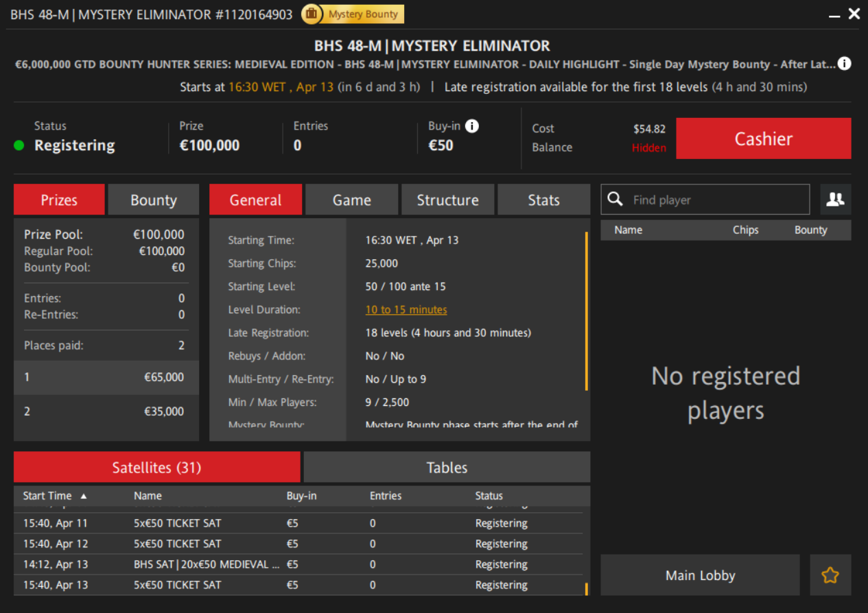Click the Mystery Bounty badge icon
The width and height of the screenshot is (868, 613).
point(312,14)
